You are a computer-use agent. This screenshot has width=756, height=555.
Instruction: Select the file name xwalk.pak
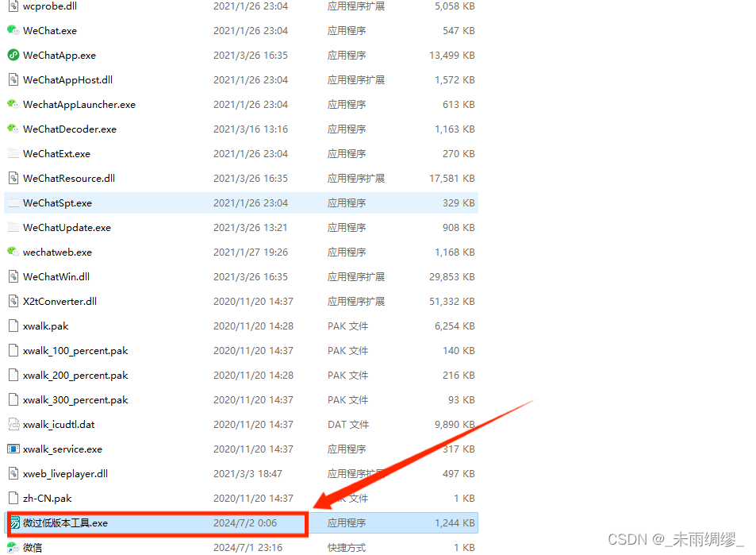tap(46, 326)
